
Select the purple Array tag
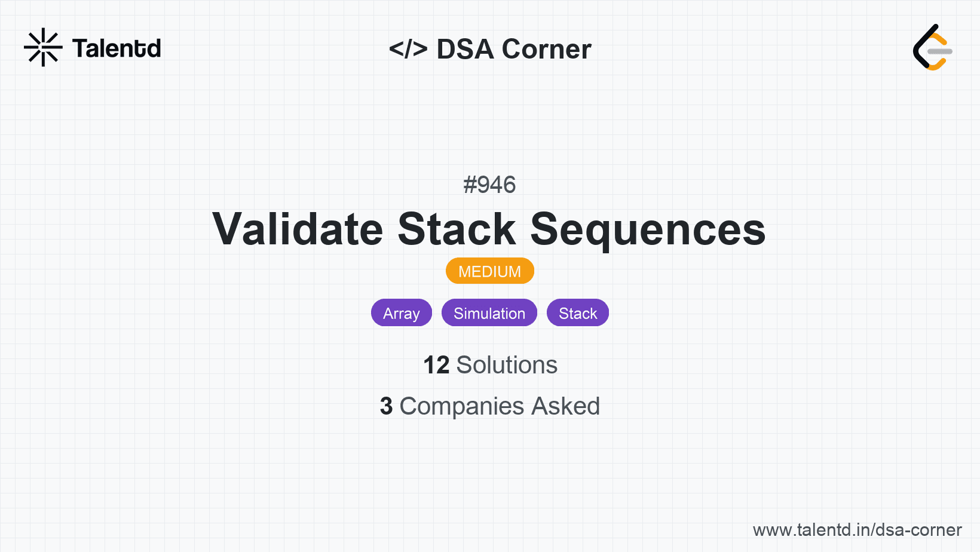coord(401,313)
